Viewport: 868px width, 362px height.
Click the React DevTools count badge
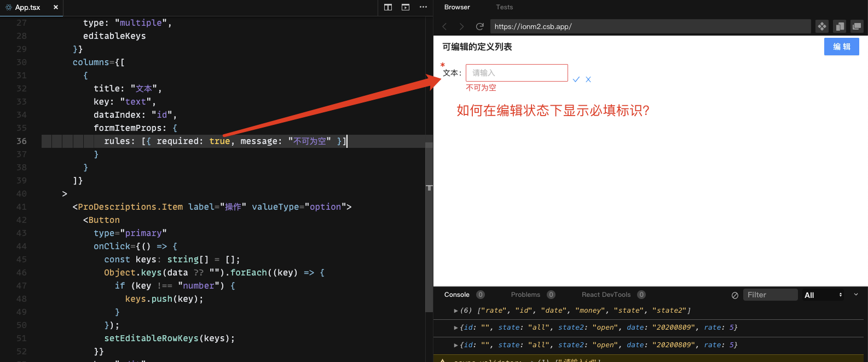641,295
